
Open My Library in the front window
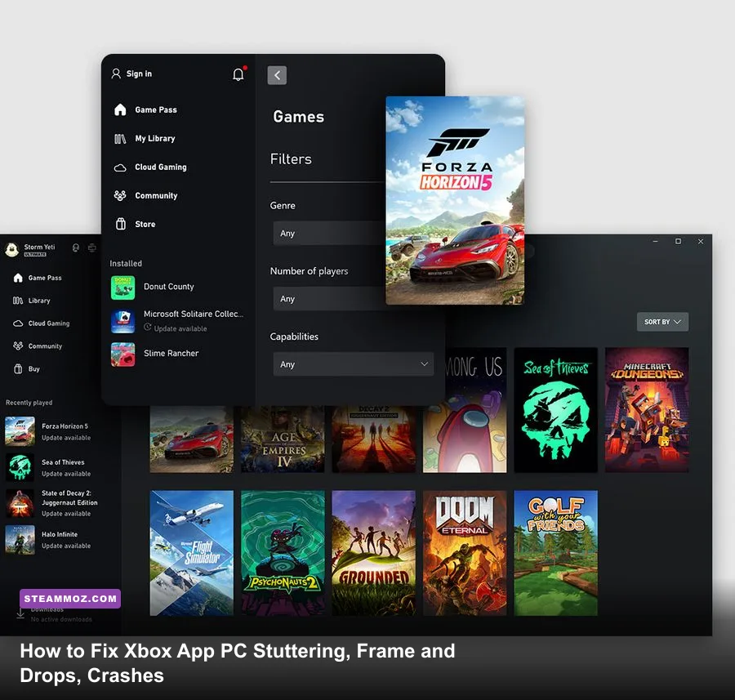[x=154, y=138]
